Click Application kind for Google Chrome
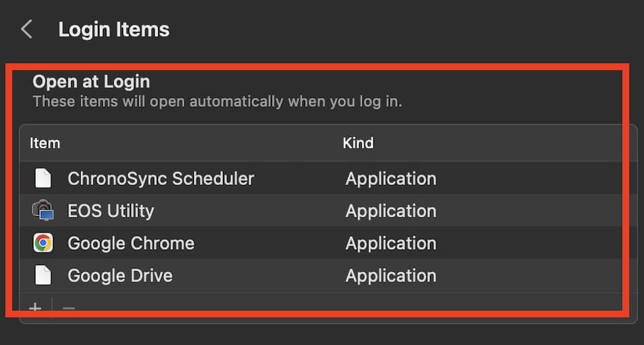This screenshot has height=345, width=644. 391,243
